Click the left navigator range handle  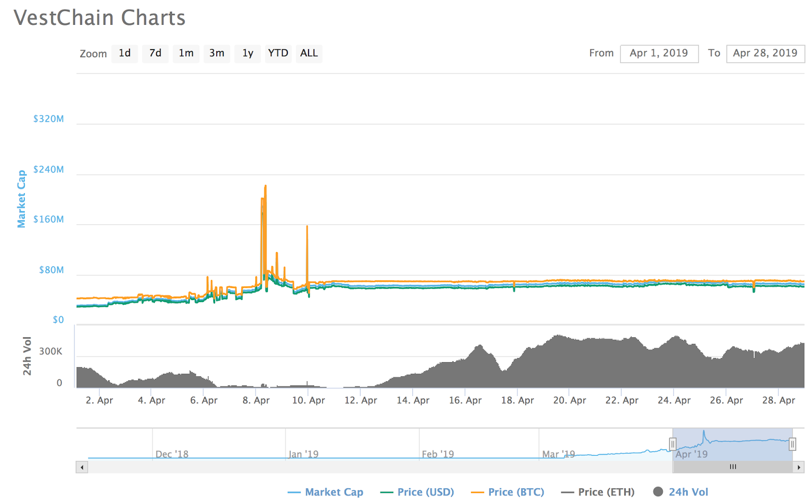click(x=672, y=445)
